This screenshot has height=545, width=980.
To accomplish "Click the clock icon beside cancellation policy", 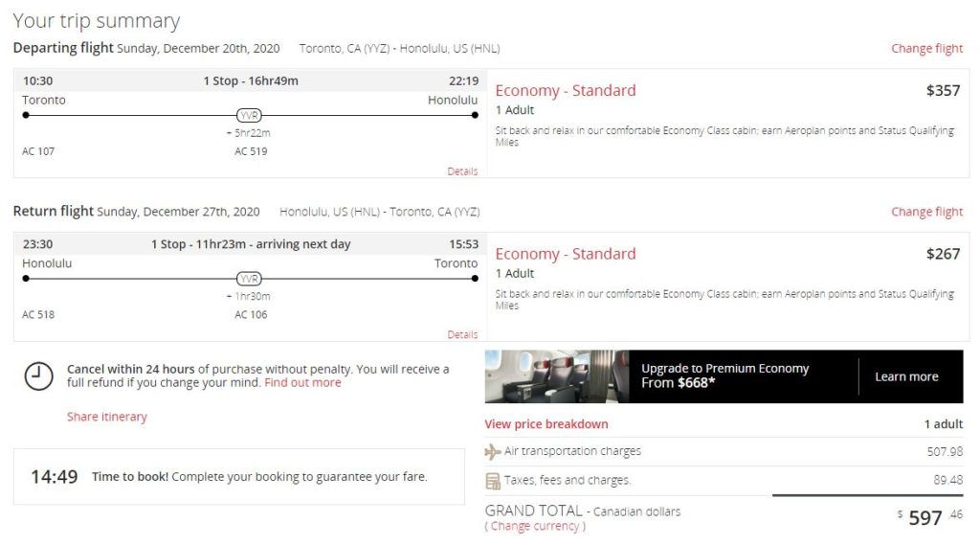I will (x=38, y=375).
